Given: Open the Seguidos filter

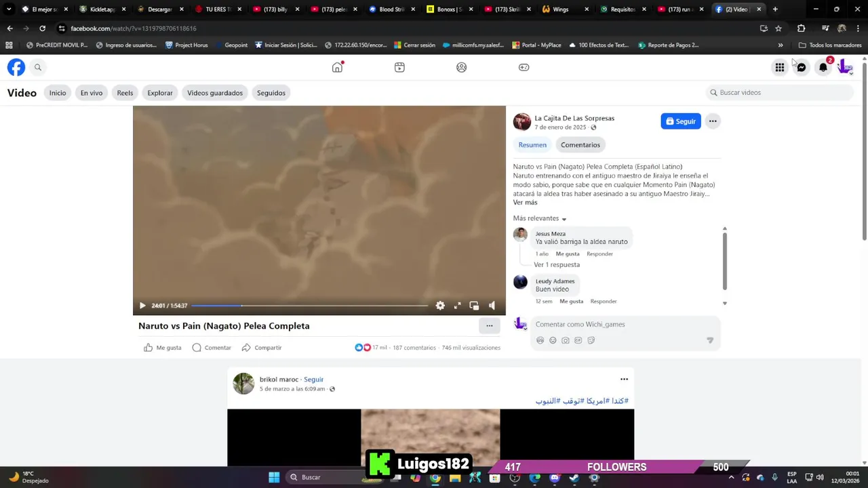Looking at the screenshot, I should [271, 93].
